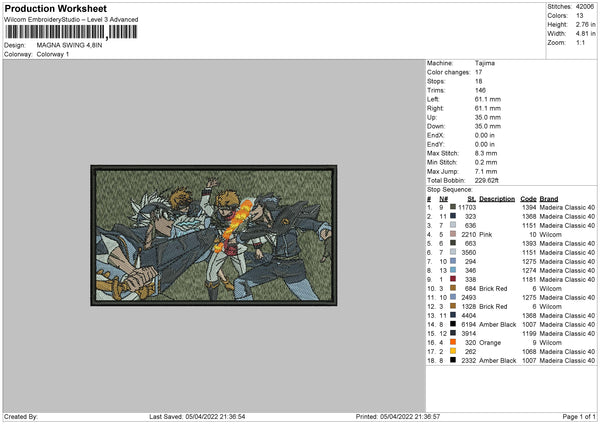
Task: Click stitch count 3914 in stop row 15
Action: pyautogui.click(x=469, y=334)
